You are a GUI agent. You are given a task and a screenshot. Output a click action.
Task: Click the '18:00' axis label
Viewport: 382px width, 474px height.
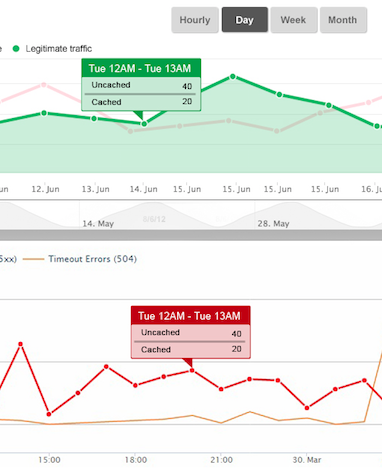pos(136,460)
